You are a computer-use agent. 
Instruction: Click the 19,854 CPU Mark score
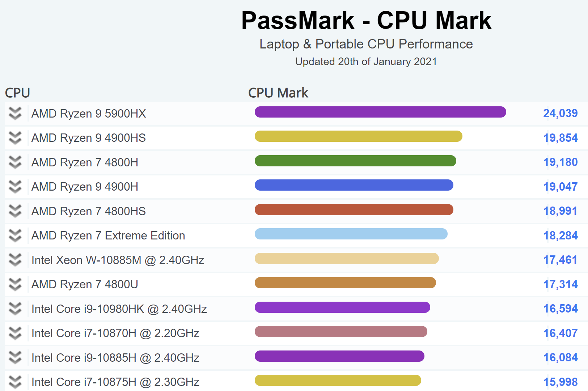560,138
